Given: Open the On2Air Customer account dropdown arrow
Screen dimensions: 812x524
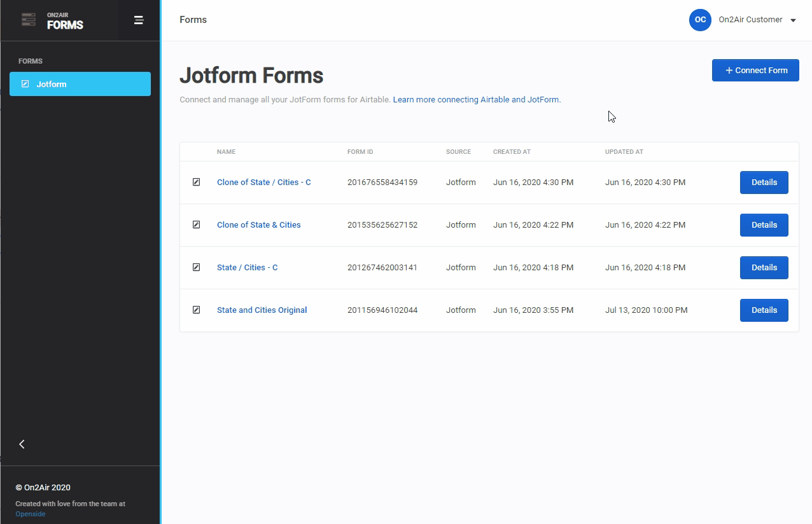Looking at the screenshot, I should point(793,20).
